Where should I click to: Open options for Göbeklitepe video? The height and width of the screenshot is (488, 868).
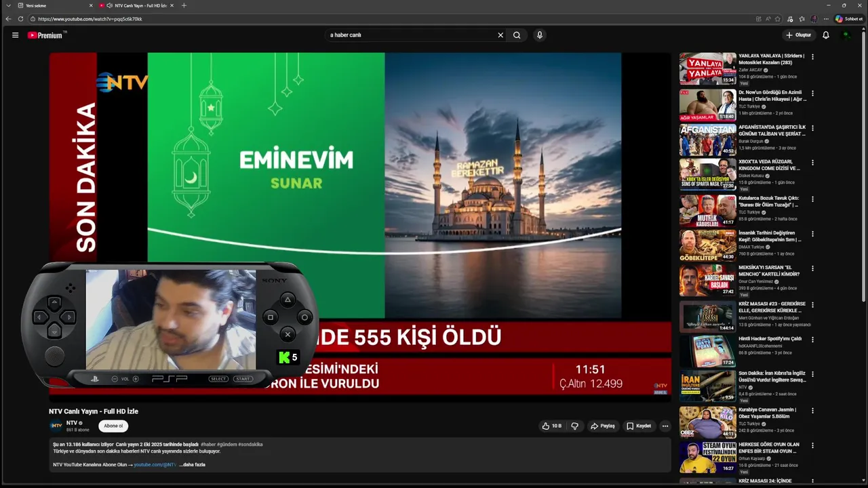click(x=812, y=234)
